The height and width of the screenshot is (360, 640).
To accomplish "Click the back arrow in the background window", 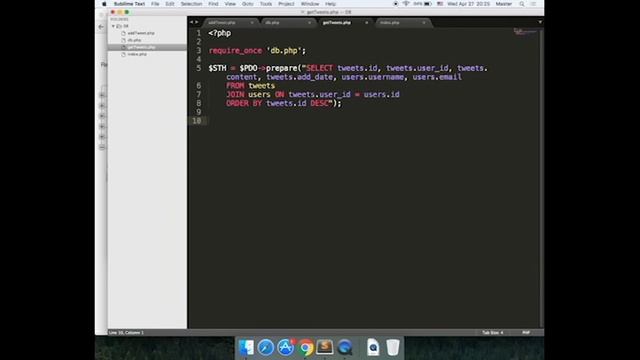I will pyautogui.click(x=101, y=27).
